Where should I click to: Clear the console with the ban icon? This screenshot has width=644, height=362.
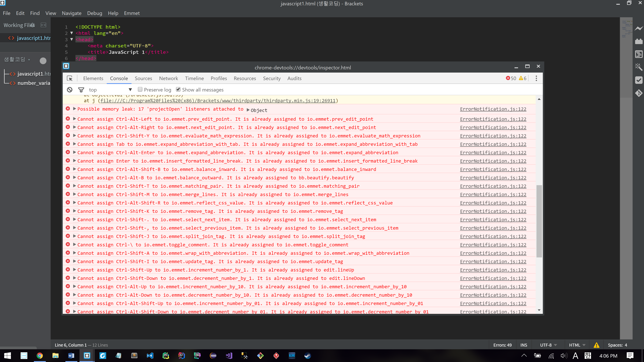[69, 89]
